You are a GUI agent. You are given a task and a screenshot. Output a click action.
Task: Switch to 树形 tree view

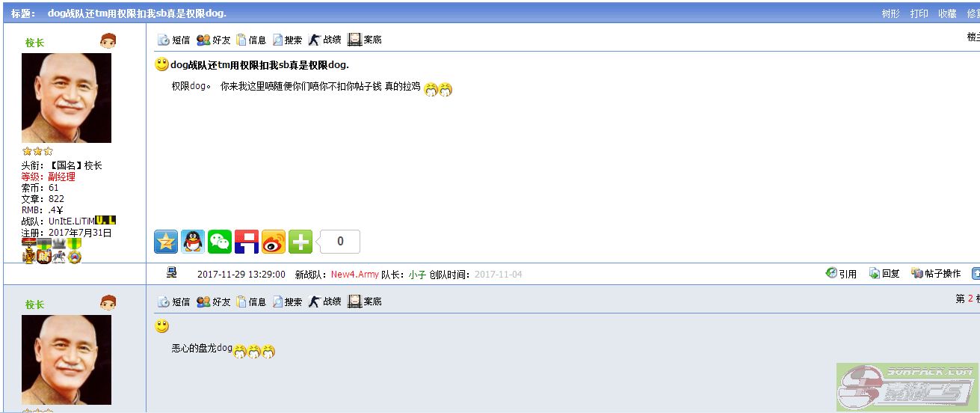(891, 13)
